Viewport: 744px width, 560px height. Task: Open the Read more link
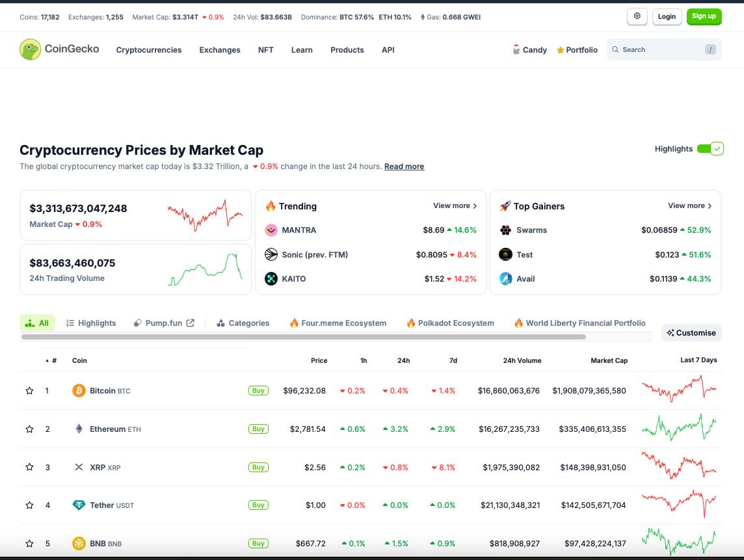click(x=405, y=167)
